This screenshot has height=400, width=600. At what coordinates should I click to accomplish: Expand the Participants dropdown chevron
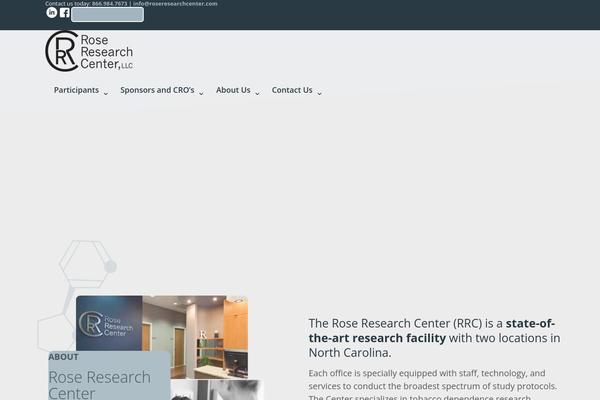[x=106, y=93]
